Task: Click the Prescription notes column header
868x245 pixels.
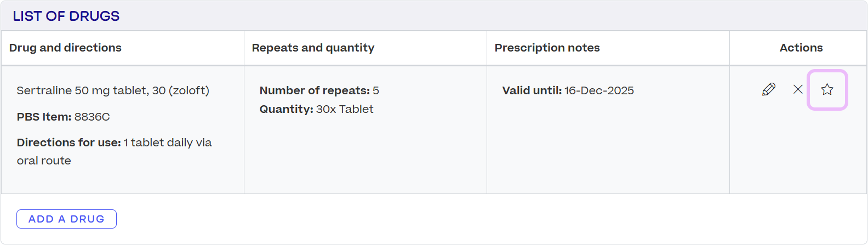Action: pyautogui.click(x=547, y=48)
